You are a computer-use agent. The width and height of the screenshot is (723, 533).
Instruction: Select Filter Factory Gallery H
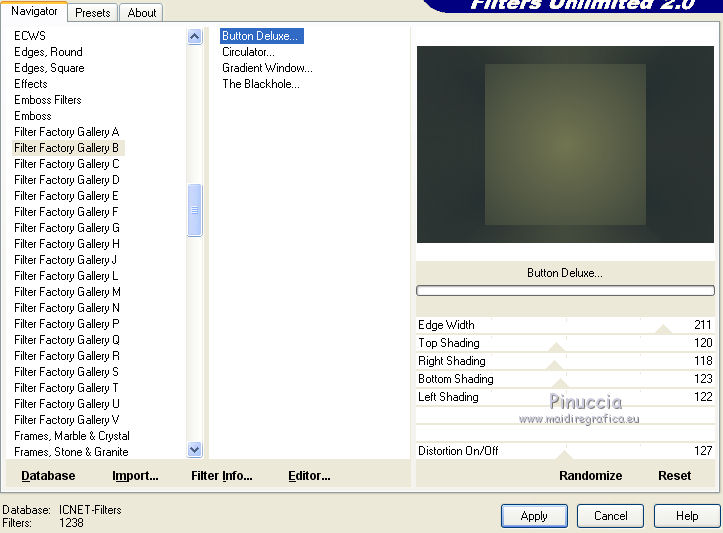click(67, 244)
